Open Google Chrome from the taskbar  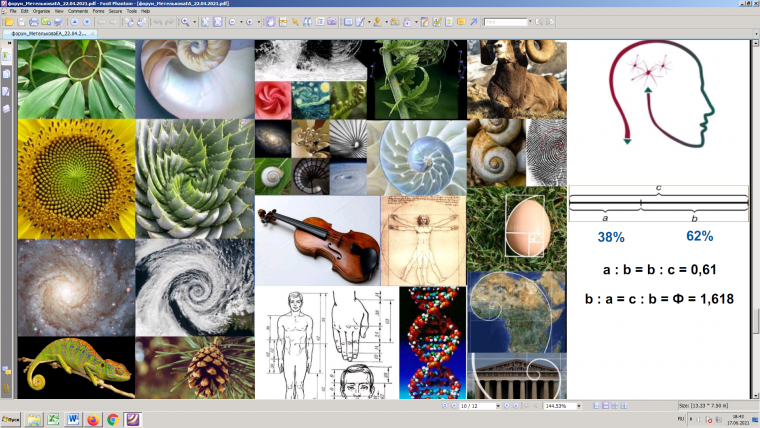coord(113,420)
